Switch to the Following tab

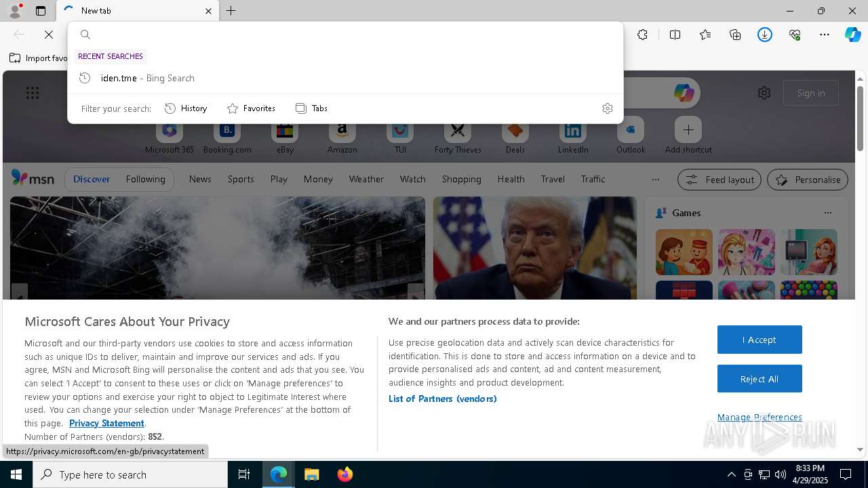pos(145,180)
